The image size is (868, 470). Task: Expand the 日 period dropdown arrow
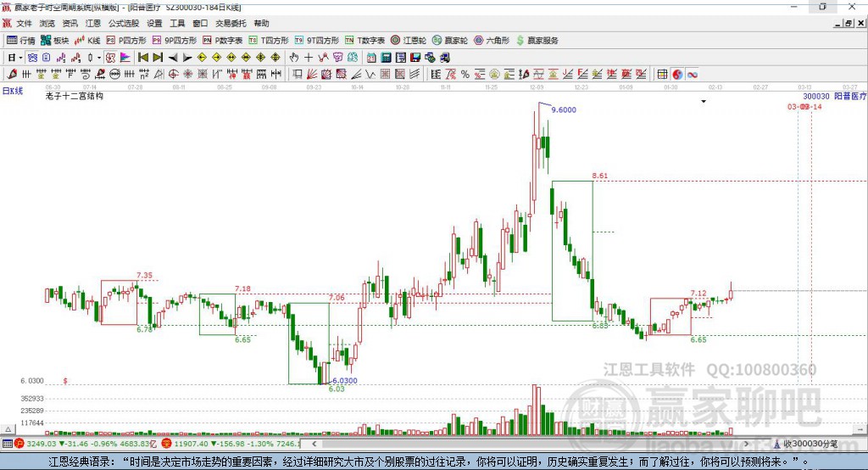[20, 57]
